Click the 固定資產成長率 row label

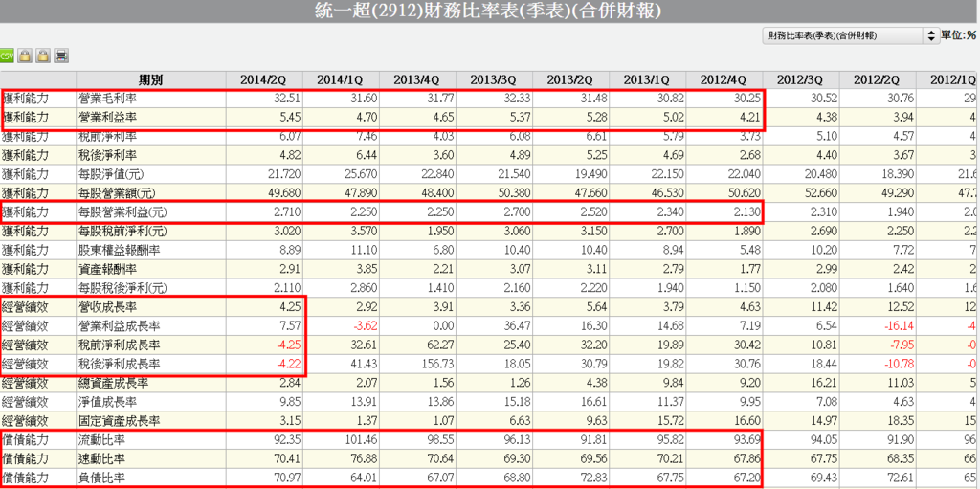[120, 419]
